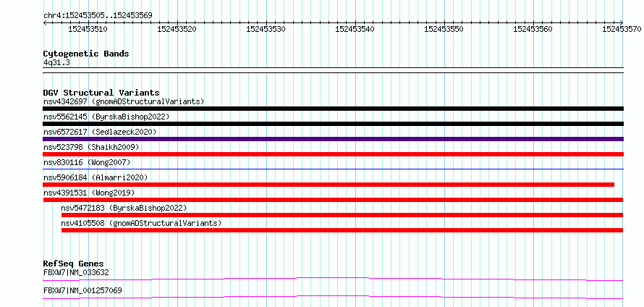Click the RefSeq Genes track title
The width and height of the screenshot is (644, 307).
[73, 264]
